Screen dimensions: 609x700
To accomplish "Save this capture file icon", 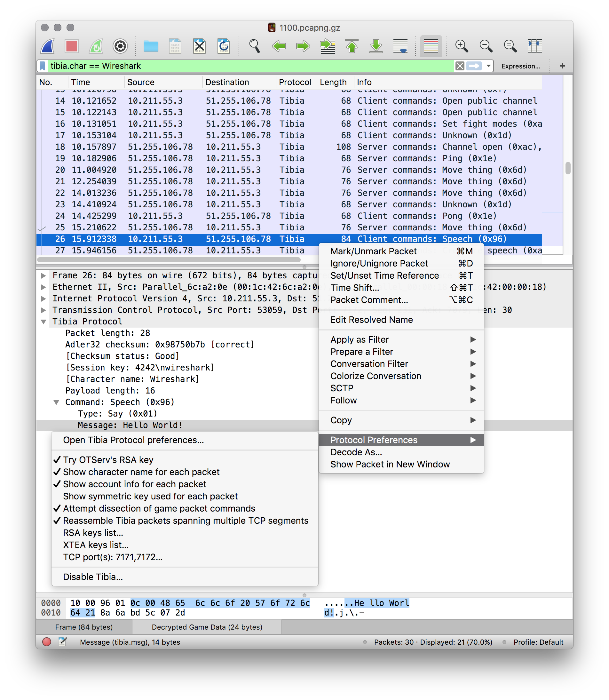I will (175, 46).
